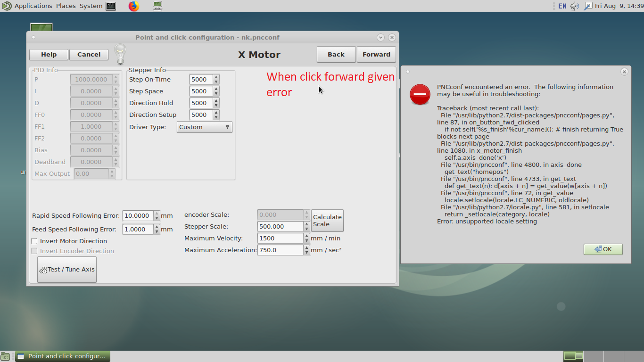The image size is (644, 362).
Task: Open the network monitor icon in panel
Action: pos(157,6)
